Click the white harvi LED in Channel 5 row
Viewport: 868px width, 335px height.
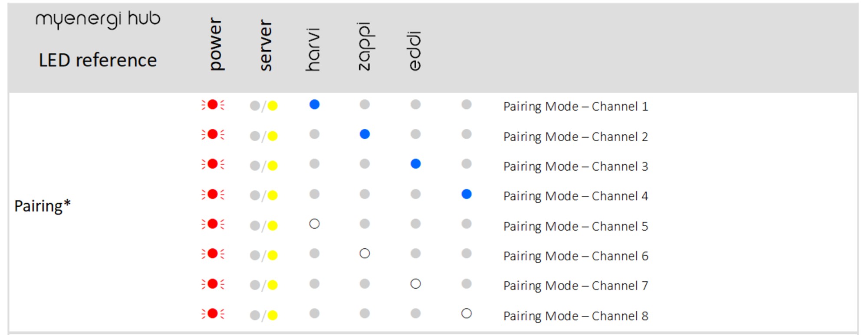(315, 224)
